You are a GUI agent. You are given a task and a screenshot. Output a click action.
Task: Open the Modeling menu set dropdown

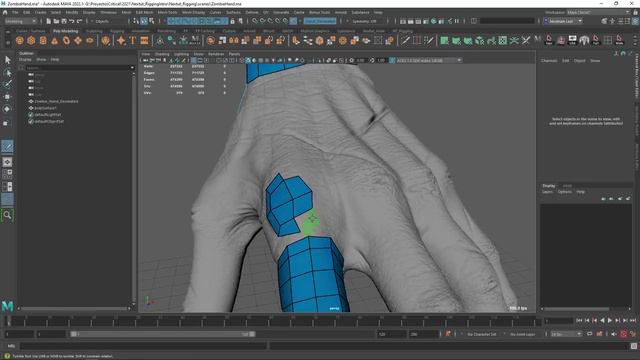20,21
